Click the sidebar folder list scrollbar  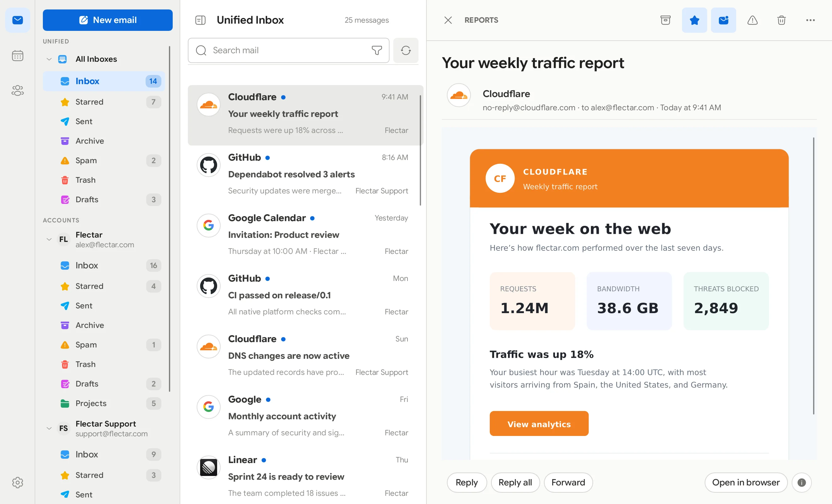coord(170,219)
